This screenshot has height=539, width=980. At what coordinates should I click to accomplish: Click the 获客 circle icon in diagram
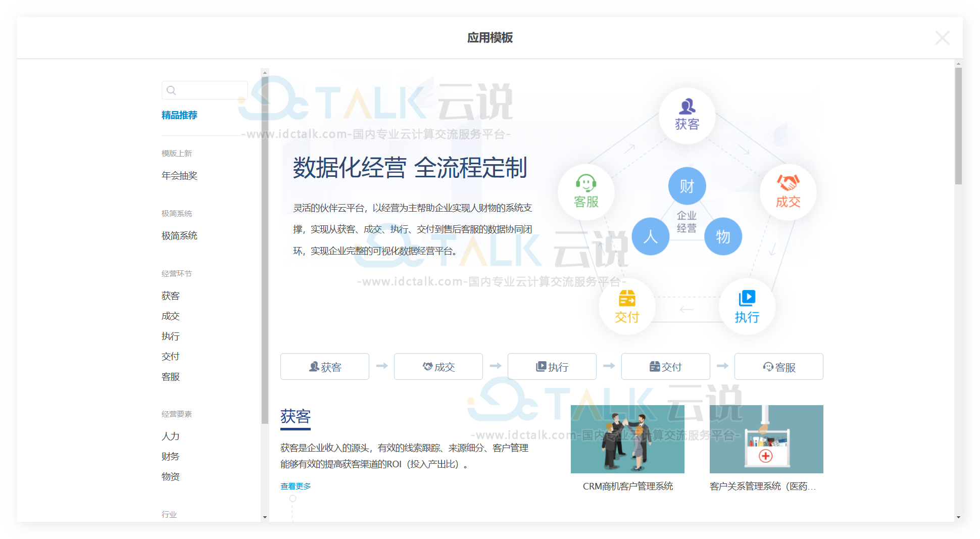coord(687,116)
